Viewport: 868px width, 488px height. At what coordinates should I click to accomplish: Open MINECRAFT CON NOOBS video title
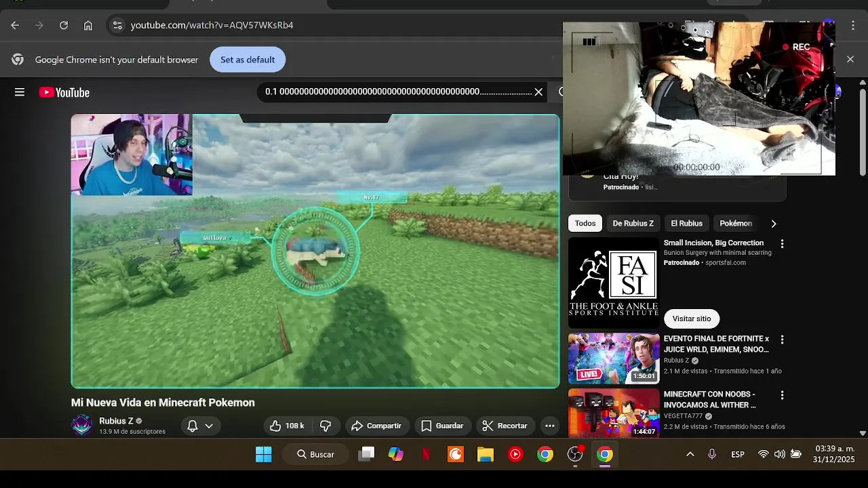pyautogui.click(x=710, y=400)
